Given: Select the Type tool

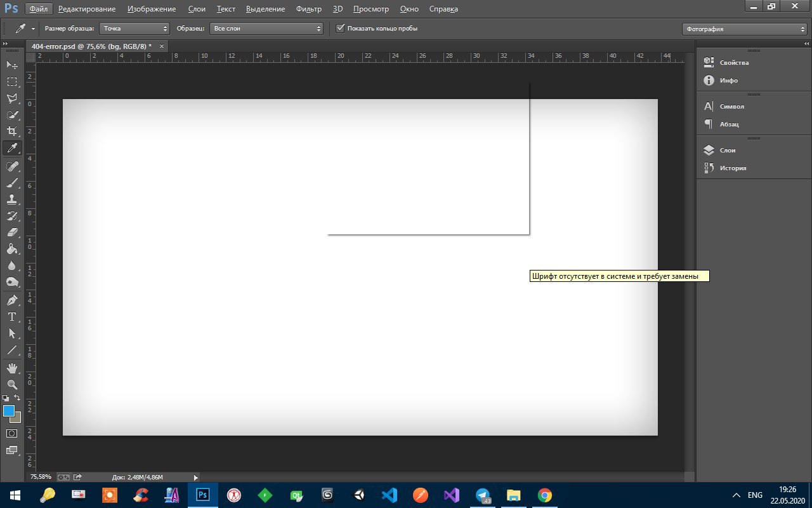Looking at the screenshot, I should click(x=12, y=317).
